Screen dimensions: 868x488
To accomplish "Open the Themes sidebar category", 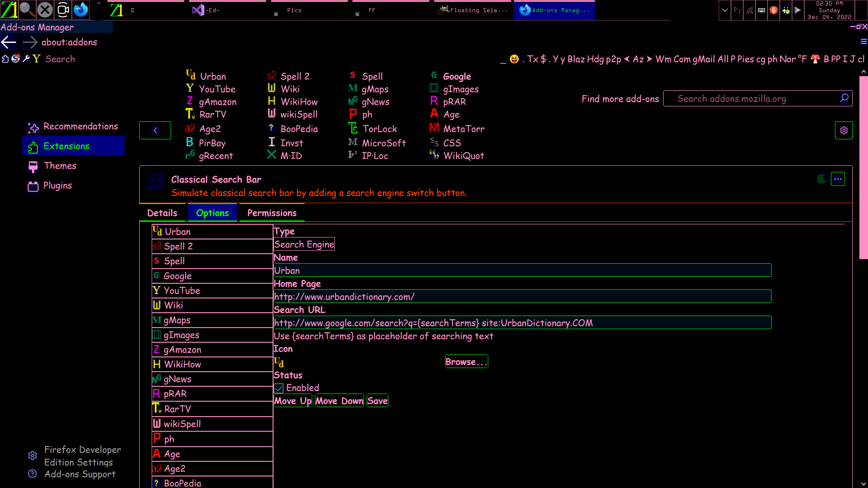I will (x=60, y=166).
